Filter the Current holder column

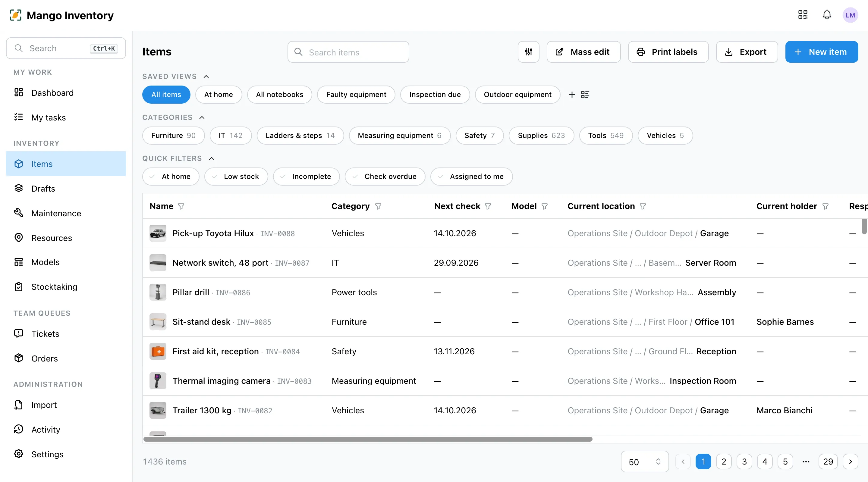[x=826, y=206]
